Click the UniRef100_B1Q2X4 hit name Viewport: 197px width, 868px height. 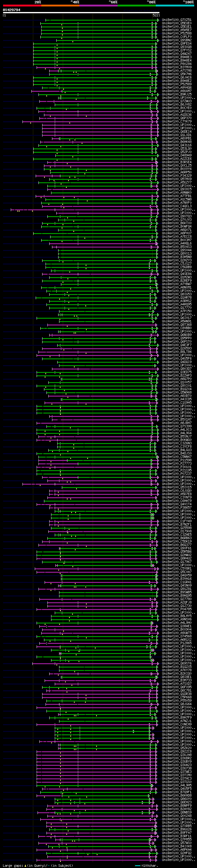tap(177, 389)
